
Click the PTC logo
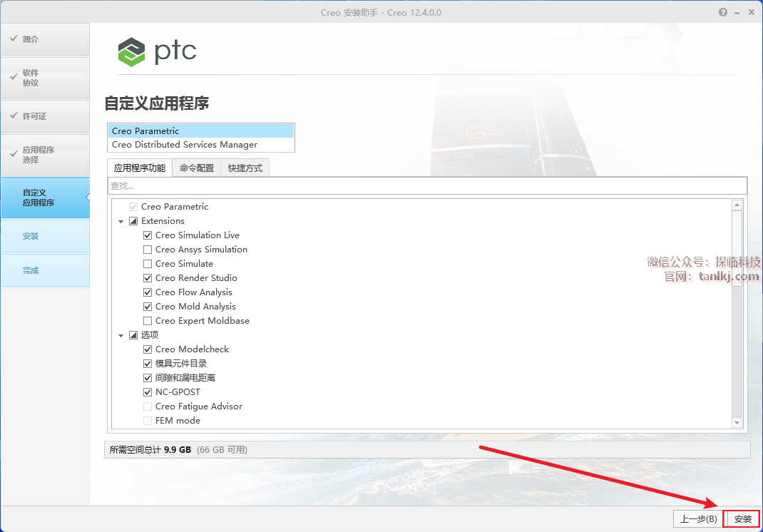157,51
